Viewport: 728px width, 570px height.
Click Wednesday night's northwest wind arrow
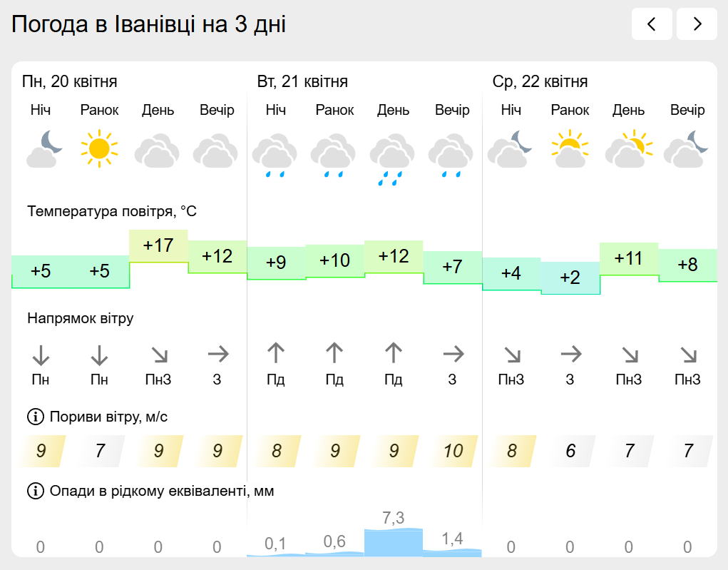pyautogui.click(x=511, y=353)
